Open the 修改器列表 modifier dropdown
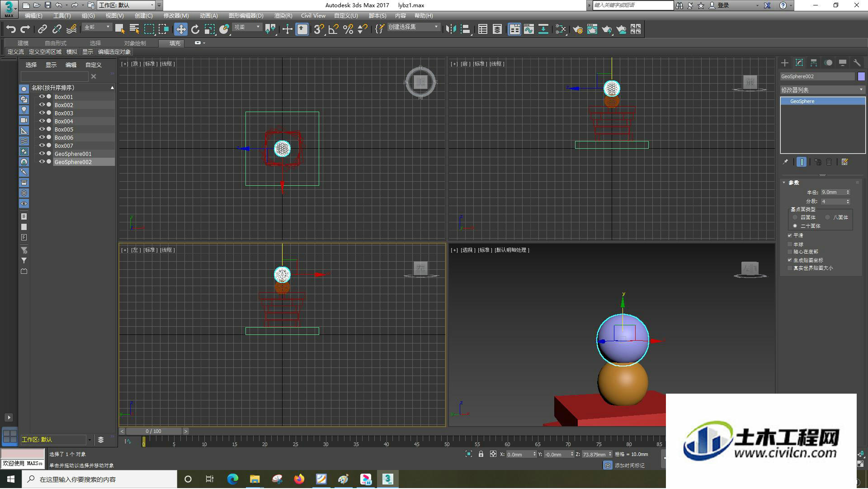This screenshot has height=489, width=868. (x=822, y=90)
